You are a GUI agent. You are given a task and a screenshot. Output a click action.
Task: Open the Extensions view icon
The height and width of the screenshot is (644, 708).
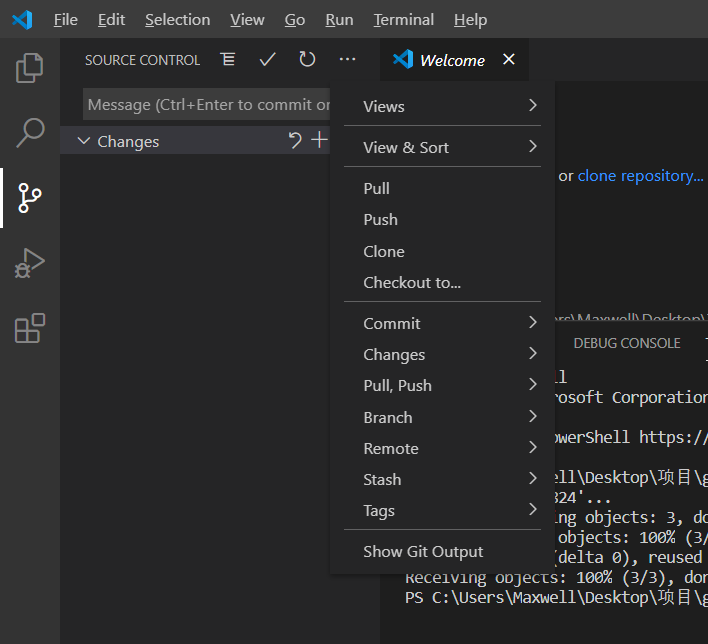pyautogui.click(x=30, y=328)
